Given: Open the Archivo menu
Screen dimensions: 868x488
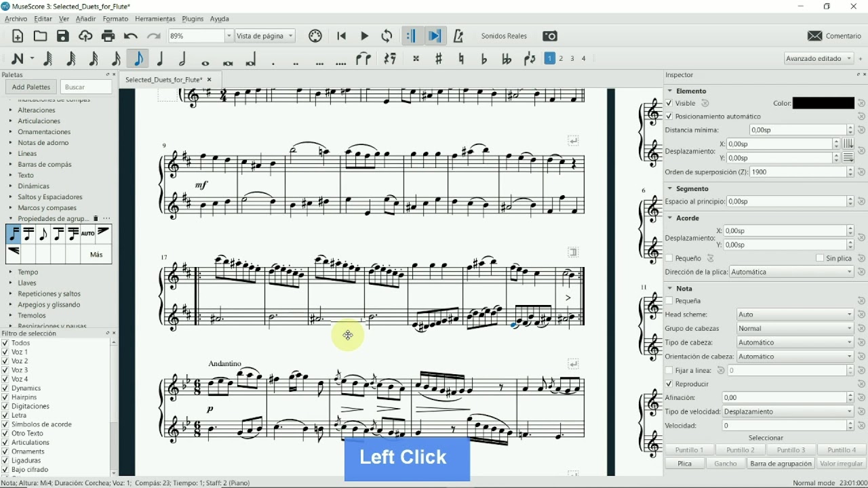Looking at the screenshot, I should point(16,19).
